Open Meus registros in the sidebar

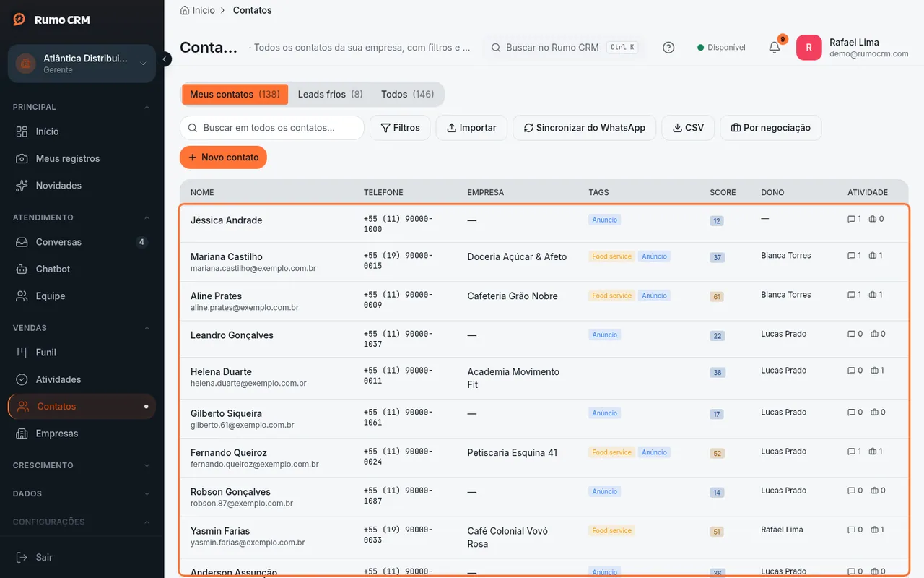click(x=82, y=158)
